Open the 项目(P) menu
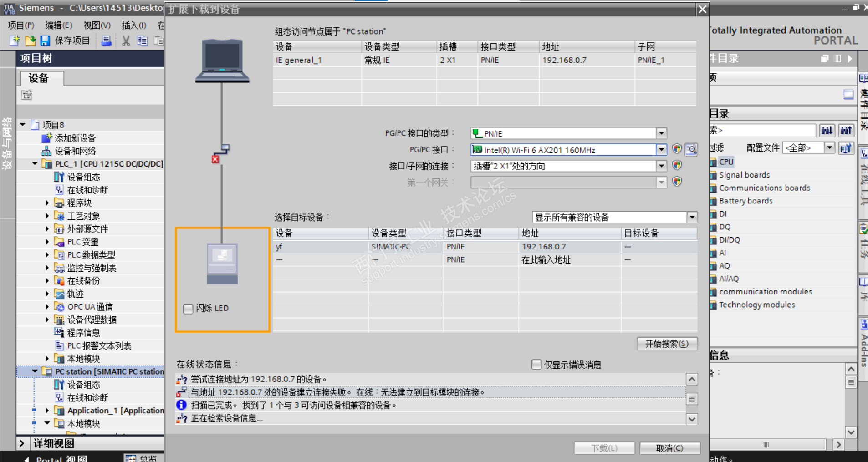The image size is (868, 462). point(21,25)
